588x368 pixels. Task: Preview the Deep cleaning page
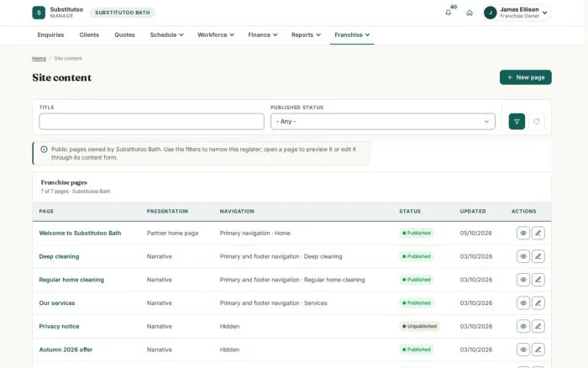[523, 256]
